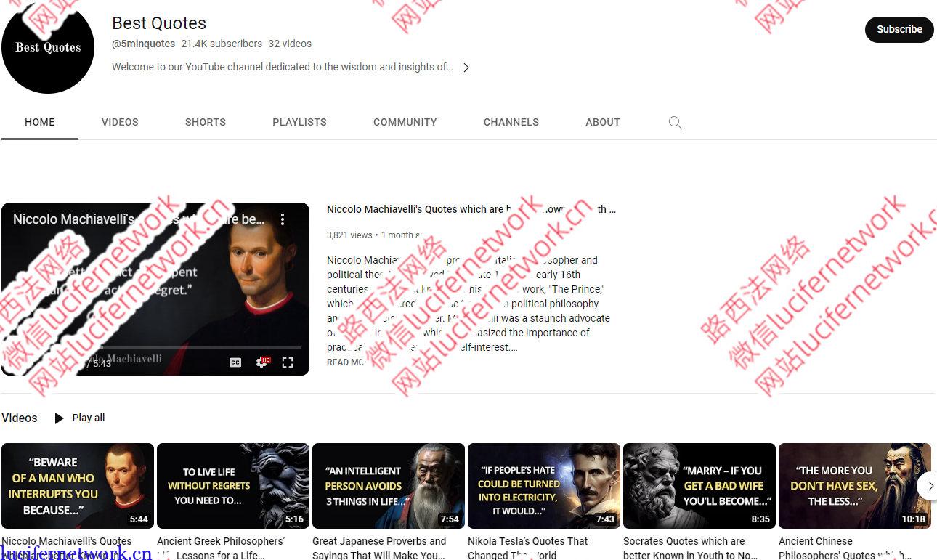This screenshot has width=937, height=560.
Task: Click the @5minquotes channel handle
Action: [143, 44]
